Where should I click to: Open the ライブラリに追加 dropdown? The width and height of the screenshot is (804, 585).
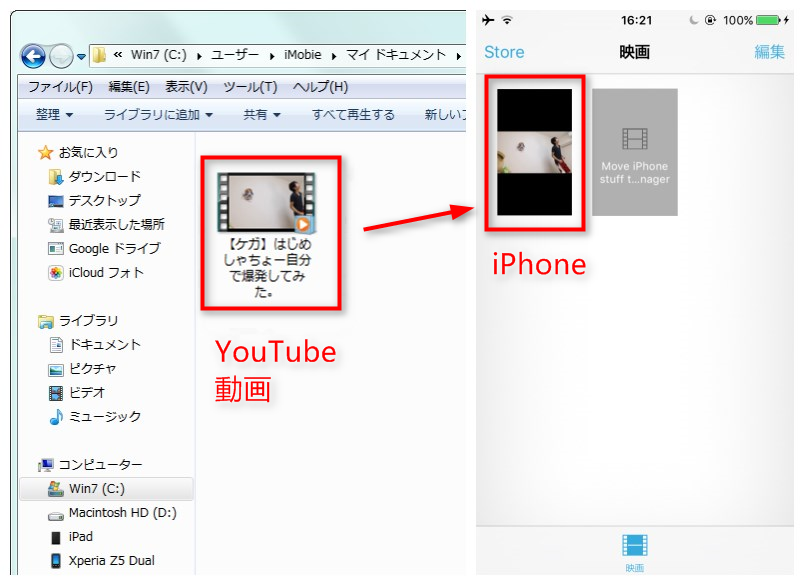pos(158,114)
